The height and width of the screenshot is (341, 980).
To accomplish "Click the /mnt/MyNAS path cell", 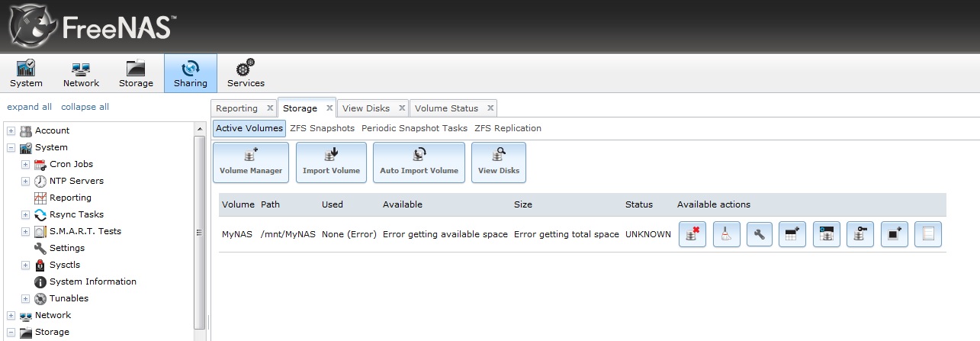I will (288, 234).
